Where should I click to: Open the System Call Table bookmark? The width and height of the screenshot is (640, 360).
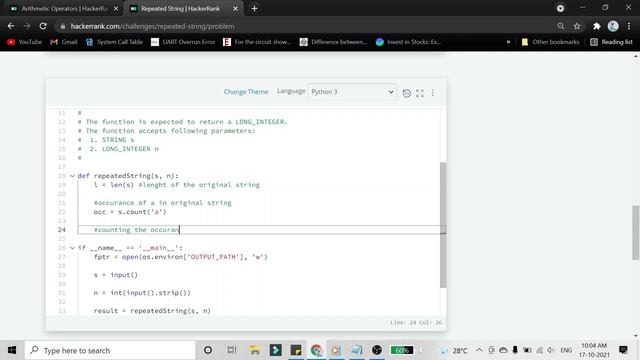[x=114, y=42]
